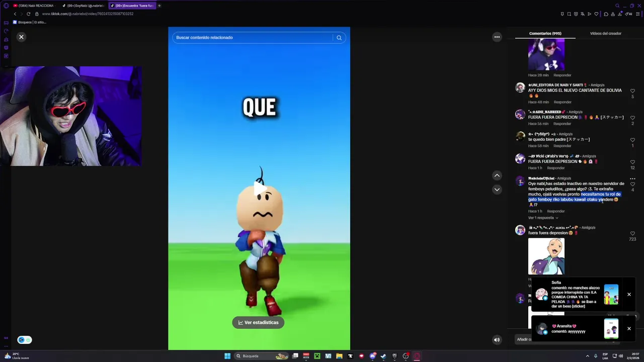
Task: Select the Encuentra 'fuera fue' browser tab
Action: (132, 6)
